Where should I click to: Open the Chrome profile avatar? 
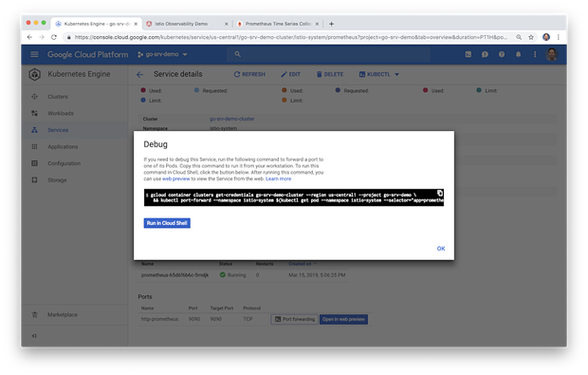tap(546, 37)
